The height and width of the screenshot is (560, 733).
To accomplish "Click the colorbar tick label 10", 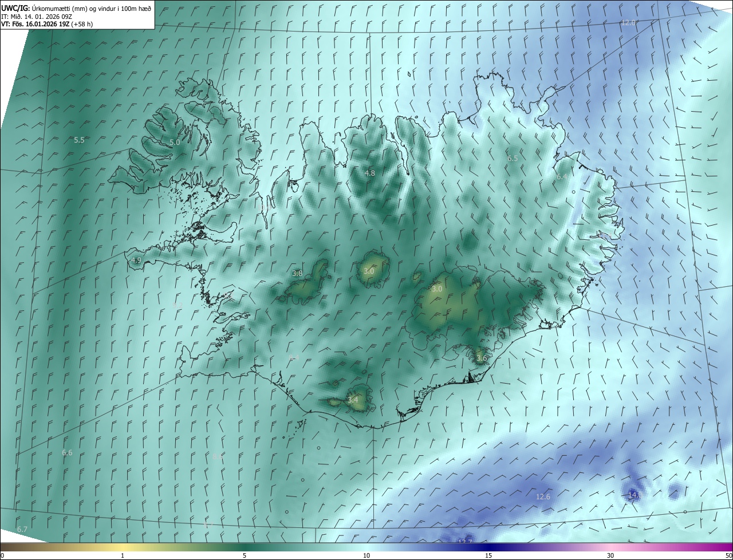I will click(x=366, y=555).
